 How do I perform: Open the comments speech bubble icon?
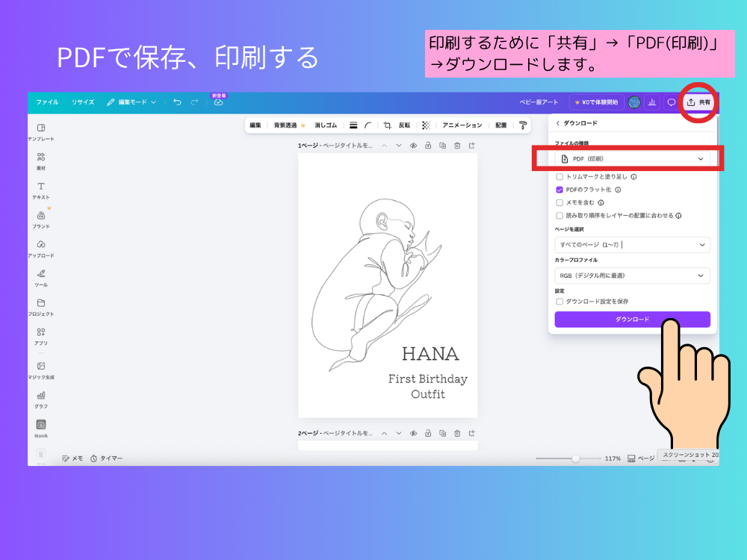(672, 102)
